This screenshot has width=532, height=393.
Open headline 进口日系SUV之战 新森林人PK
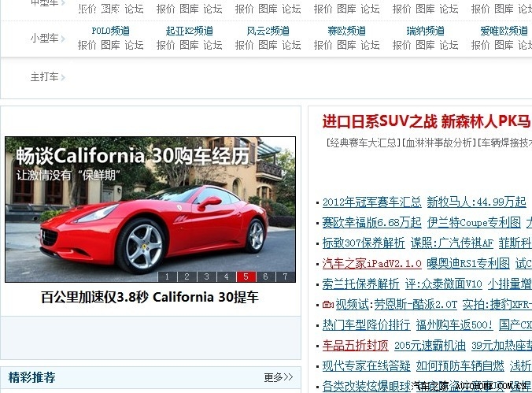pyautogui.click(x=426, y=121)
